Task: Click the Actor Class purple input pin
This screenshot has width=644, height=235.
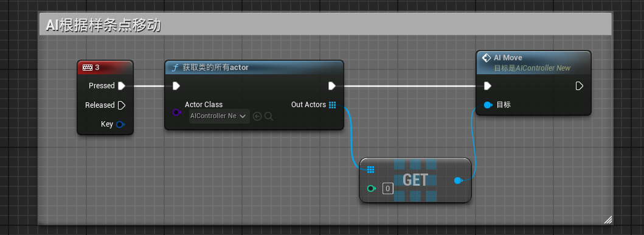Action: coord(176,112)
